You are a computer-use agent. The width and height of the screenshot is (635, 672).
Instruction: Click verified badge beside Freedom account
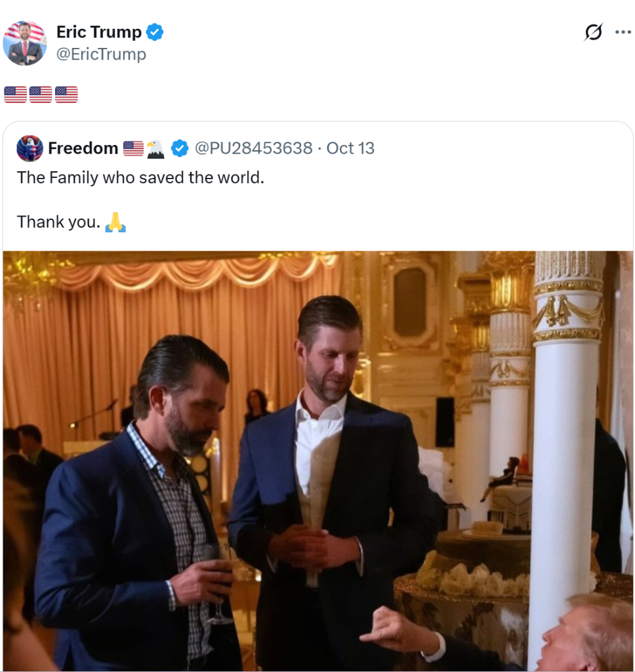180,148
